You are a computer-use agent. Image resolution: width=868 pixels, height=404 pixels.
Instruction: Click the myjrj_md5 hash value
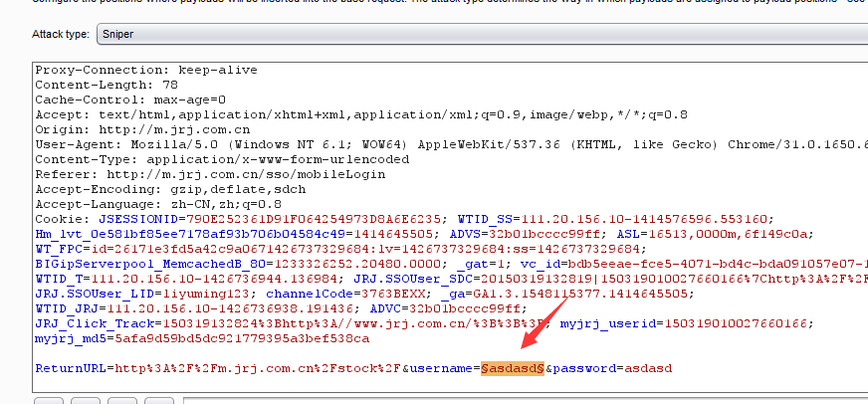242,338
